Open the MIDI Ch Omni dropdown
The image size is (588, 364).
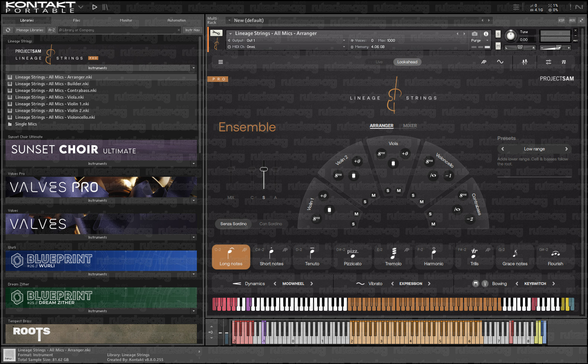pos(286,47)
